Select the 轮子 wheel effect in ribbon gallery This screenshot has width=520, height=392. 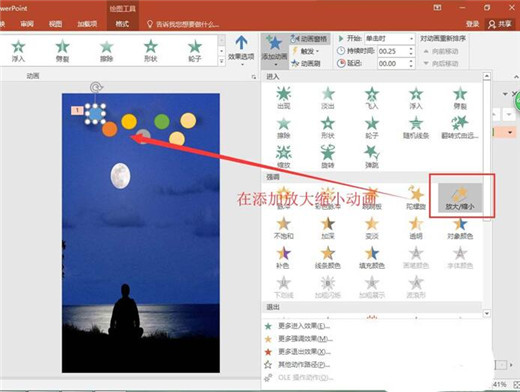coord(195,51)
